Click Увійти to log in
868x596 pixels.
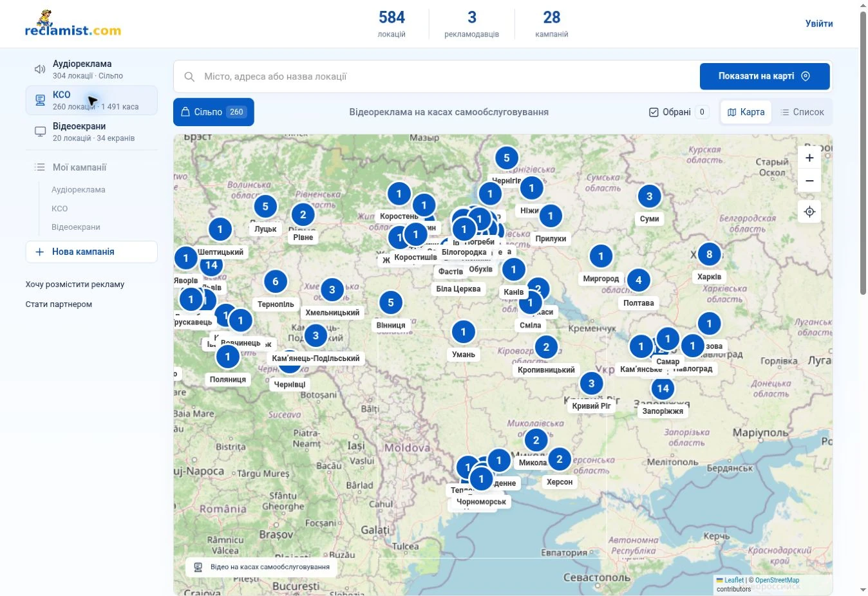point(819,24)
